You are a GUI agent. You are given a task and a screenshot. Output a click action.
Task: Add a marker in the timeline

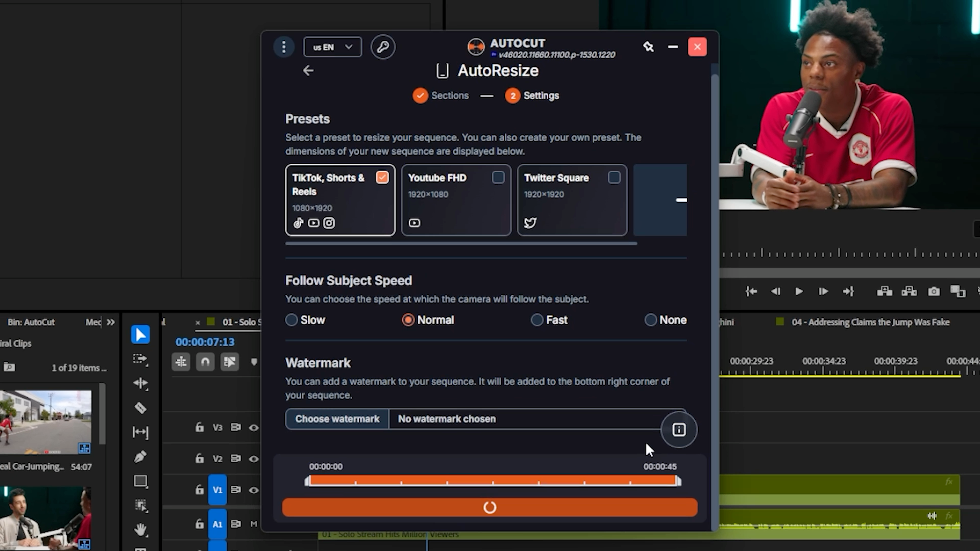pos(254,362)
